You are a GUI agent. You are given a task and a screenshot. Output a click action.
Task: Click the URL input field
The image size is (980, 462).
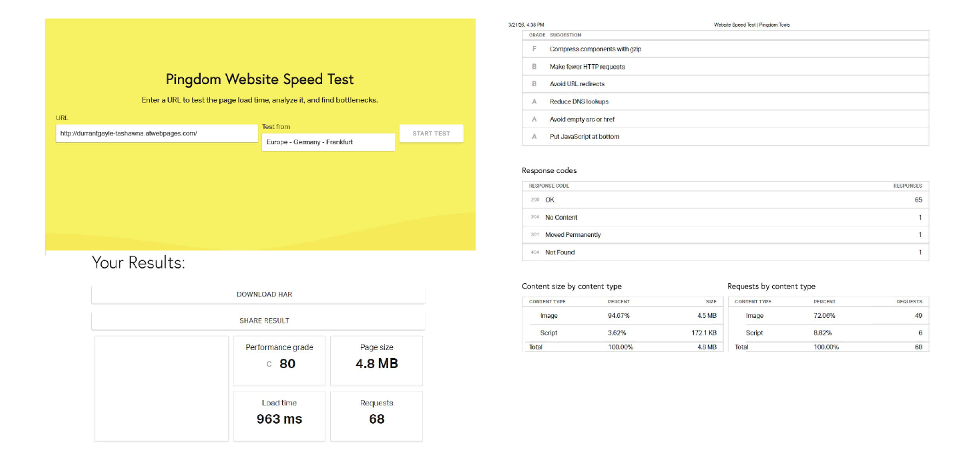pos(157,133)
